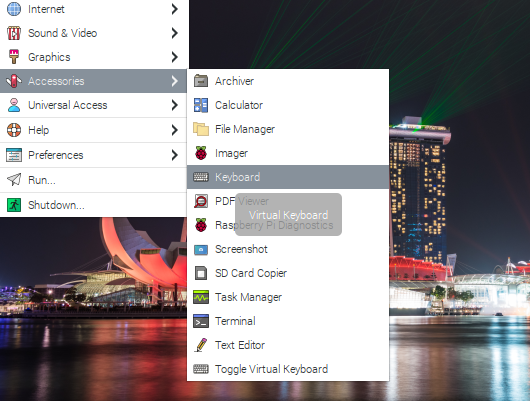Click the Task Manager graph icon
The height and width of the screenshot is (401, 530).
[201, 297]
